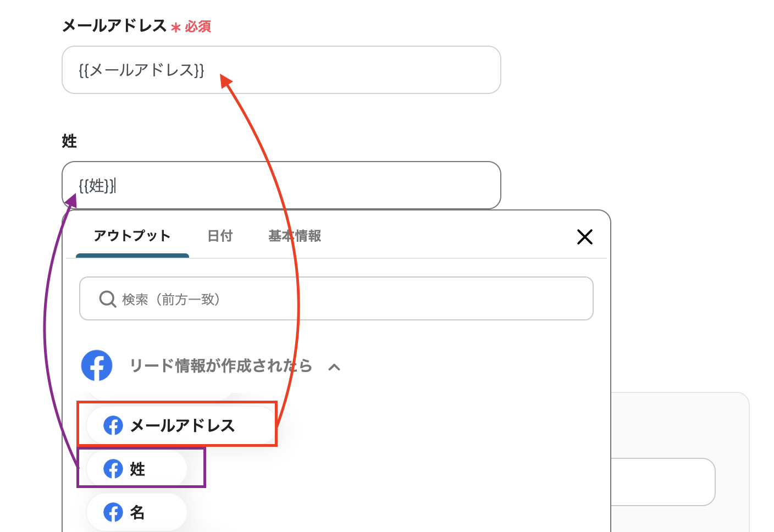The image size is (774, 532).
Task: Select the 基本情報 tab
Action: (295, 236)
